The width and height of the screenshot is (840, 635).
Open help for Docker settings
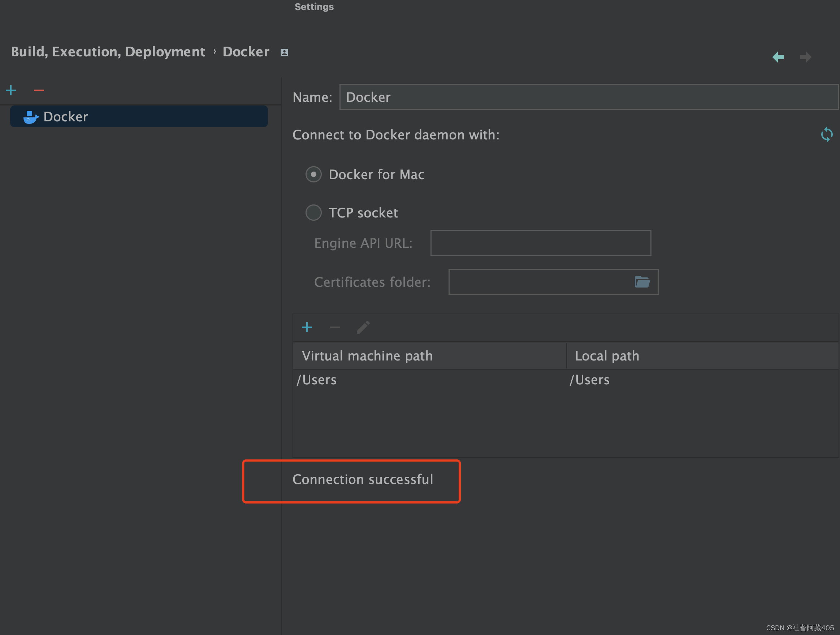(284, 52)
